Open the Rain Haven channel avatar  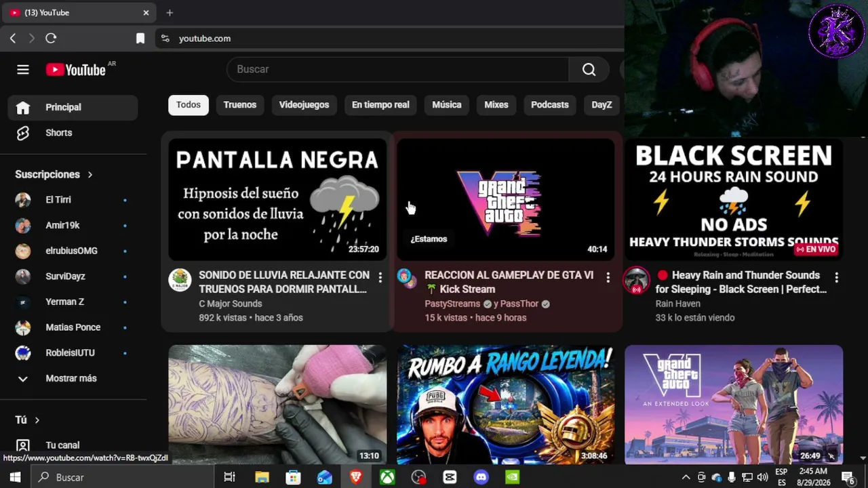[636, 280]
